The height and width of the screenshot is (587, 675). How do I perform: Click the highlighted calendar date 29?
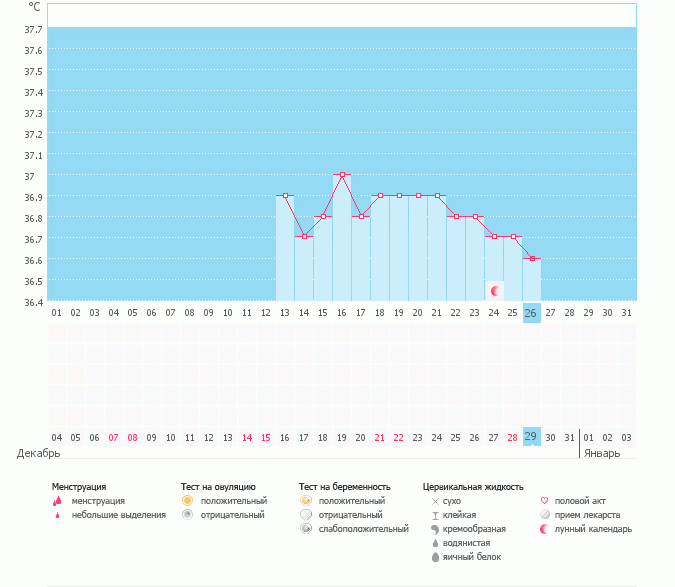531,437
